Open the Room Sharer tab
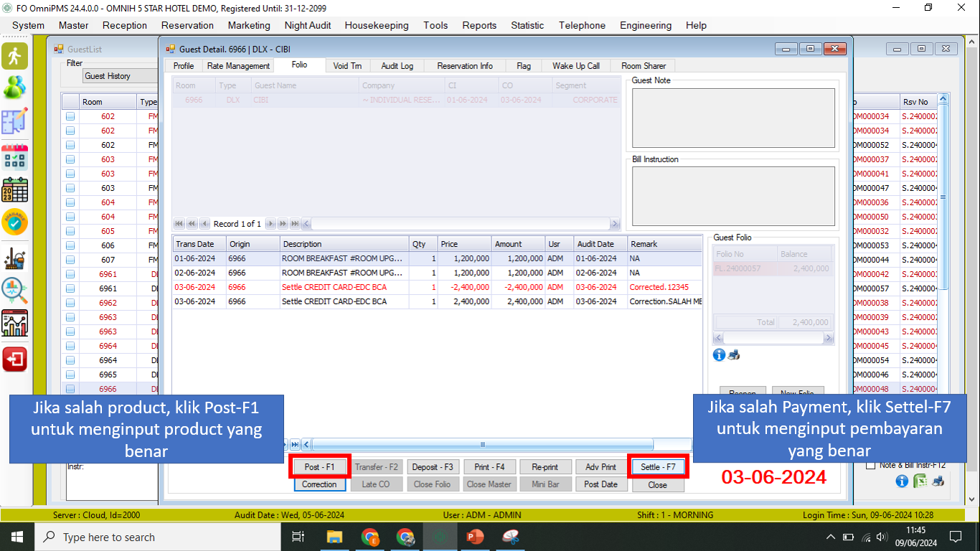The image size is (980, 551). (x=644, y=65)
